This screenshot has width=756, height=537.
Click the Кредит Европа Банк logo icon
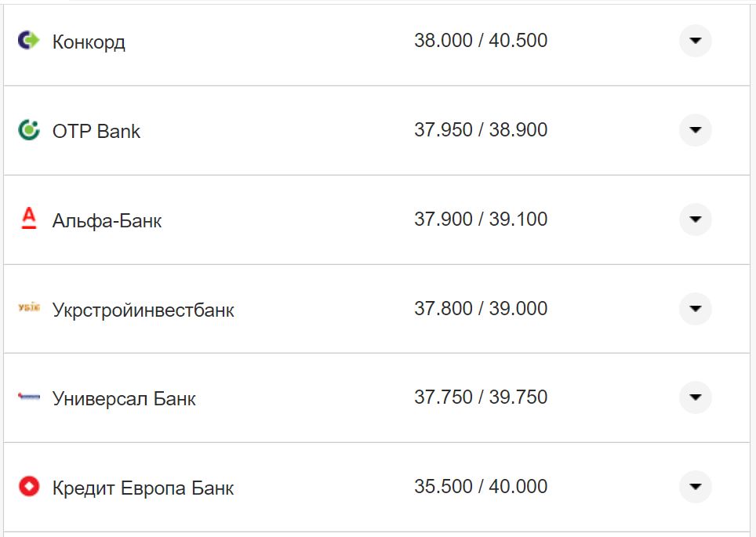coord(28,487)
